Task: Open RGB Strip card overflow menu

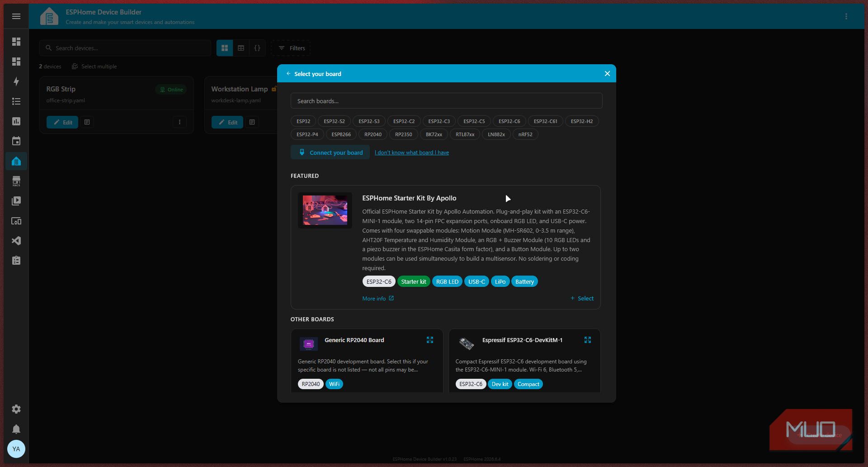Action: (179, 122)
